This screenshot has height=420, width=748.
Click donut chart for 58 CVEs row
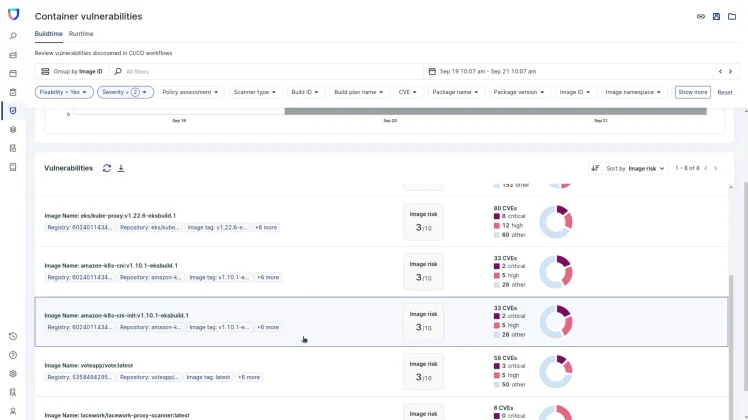tap(556, 371)
